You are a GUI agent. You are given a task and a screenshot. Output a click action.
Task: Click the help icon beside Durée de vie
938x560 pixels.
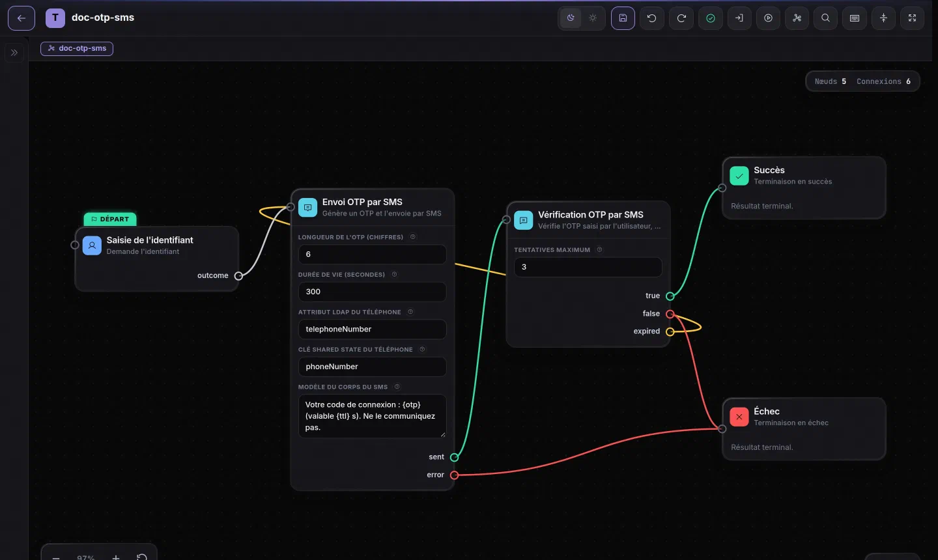394,275
